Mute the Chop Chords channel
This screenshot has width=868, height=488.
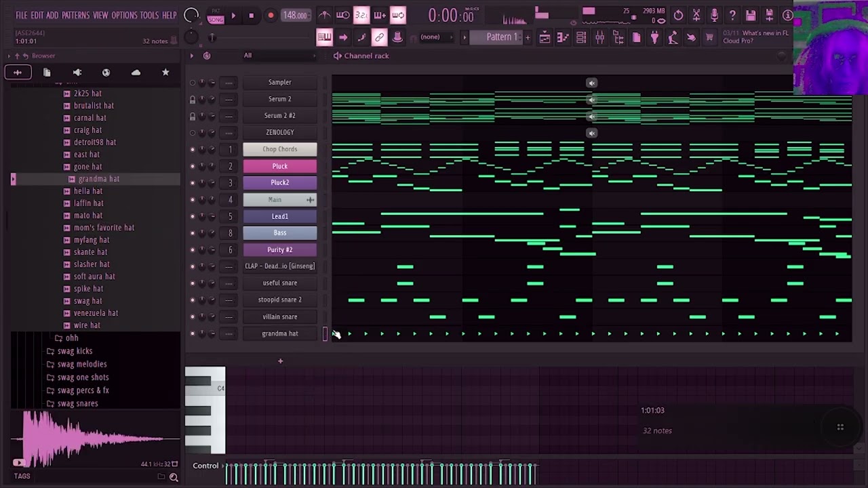point(193,149)
